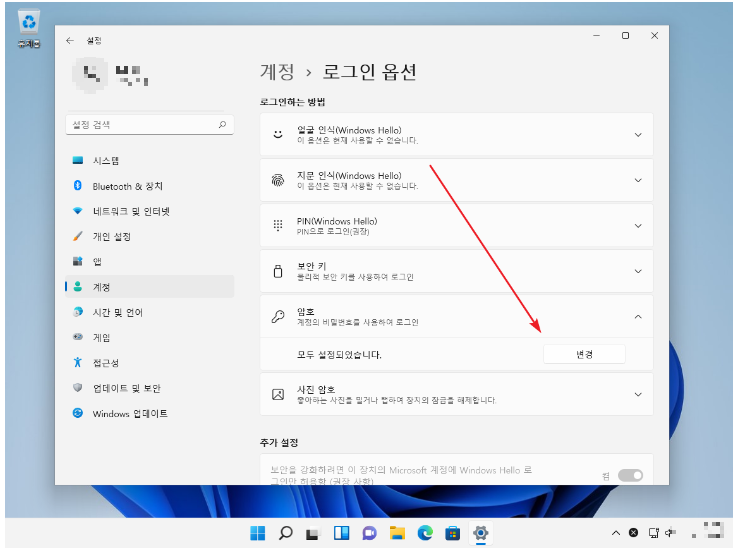Viewport: 738px width, 554px height.
Task: Open the Recycle Bin on the desktop
Action: click(29, 29)
